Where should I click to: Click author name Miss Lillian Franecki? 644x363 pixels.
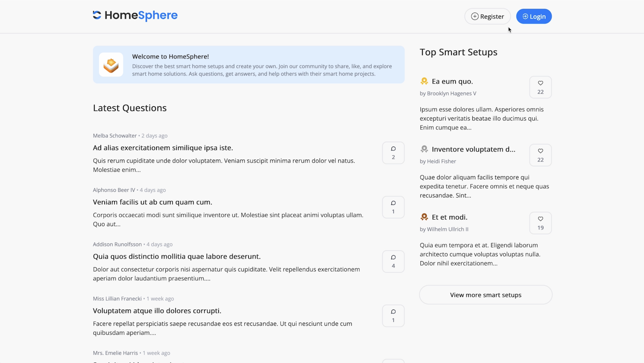pyautogui.click(x=117, y=299)
